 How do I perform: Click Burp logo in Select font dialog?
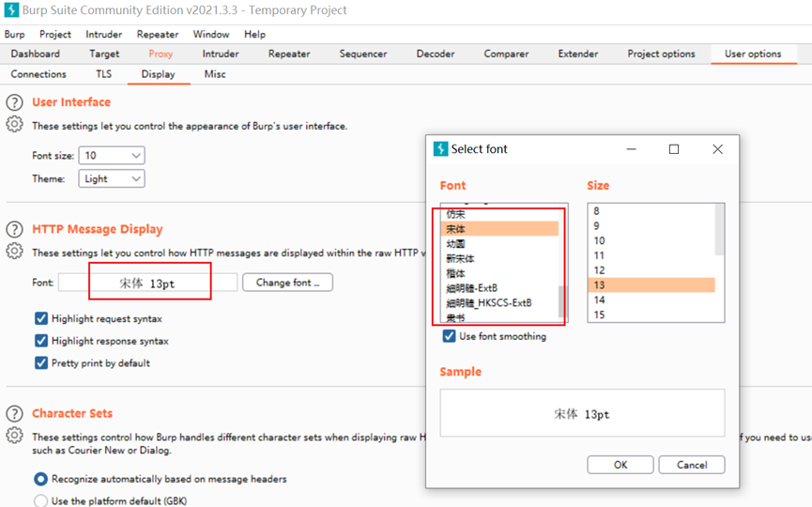pos(440,149)
